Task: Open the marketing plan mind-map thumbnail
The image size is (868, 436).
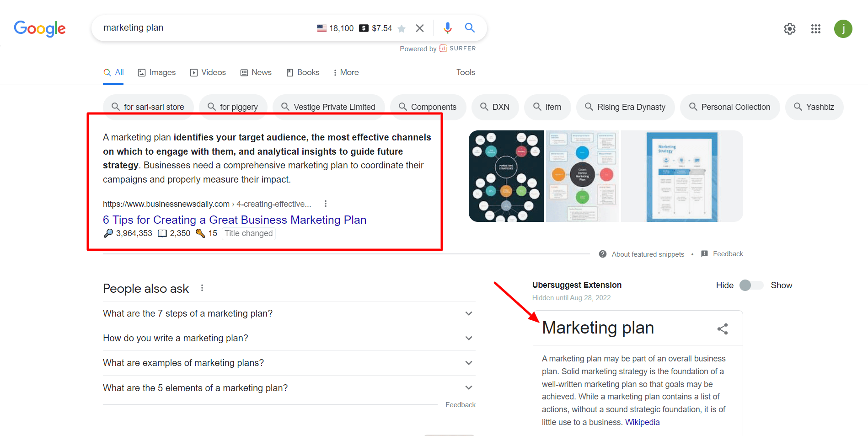Action: pyautogui.click(x=583, y=176)
